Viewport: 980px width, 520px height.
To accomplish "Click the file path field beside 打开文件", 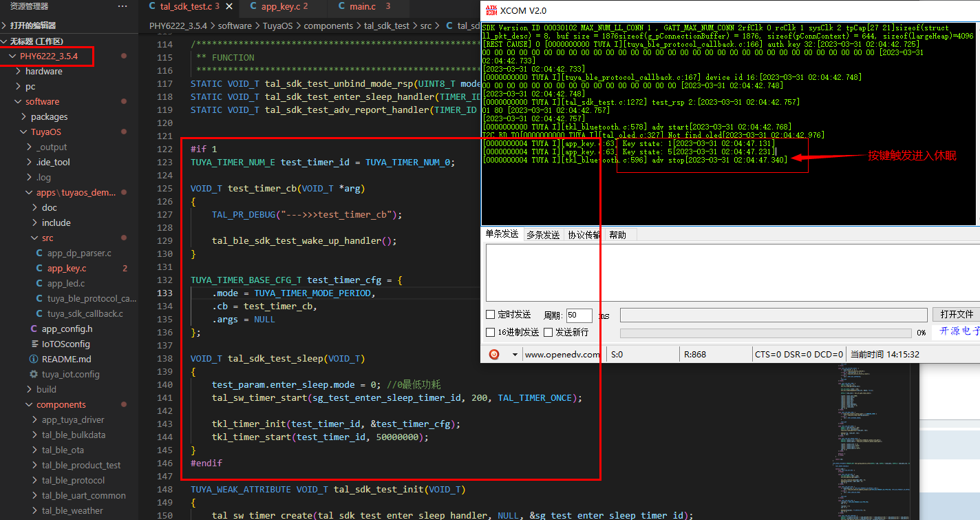I will 773,315.
